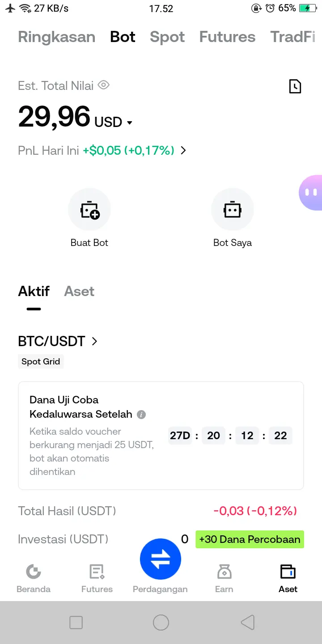Viewport: 322px width, 644px height.
Task: Tap the info icon beside Kedaluwarsa Setelah
Action: pyautogui.click(x=141, y=415)
